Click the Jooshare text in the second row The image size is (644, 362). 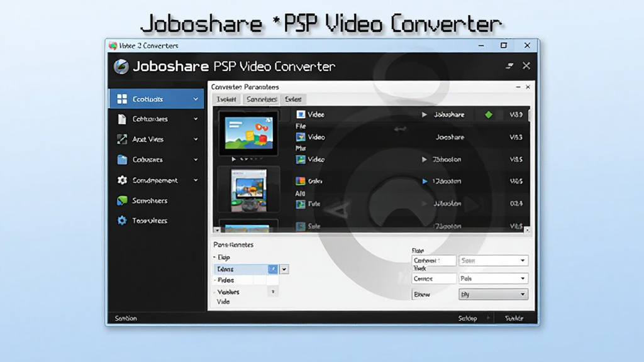(x=450, y=138)
